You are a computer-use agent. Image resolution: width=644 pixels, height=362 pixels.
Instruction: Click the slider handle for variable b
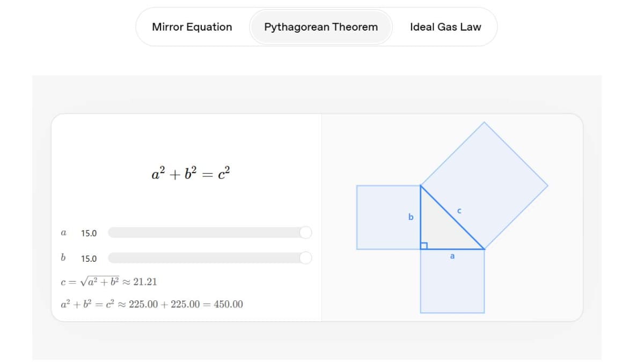pyautogui.click(x=305, y=258)
